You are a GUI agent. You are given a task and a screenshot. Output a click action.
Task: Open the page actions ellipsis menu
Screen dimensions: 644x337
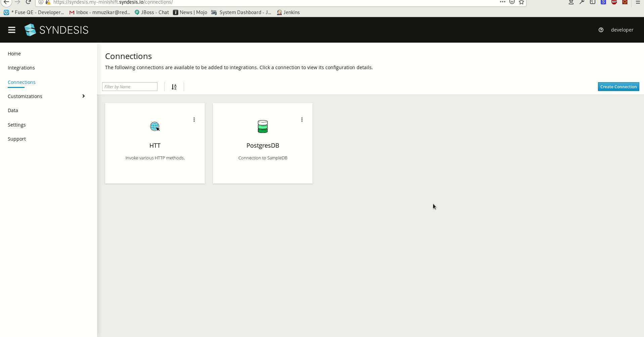pyautogui.click(x=503, y=2)
